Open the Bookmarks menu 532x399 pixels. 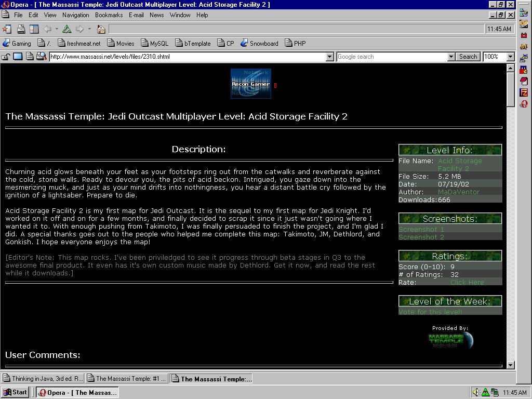click(x=109, y=15)
